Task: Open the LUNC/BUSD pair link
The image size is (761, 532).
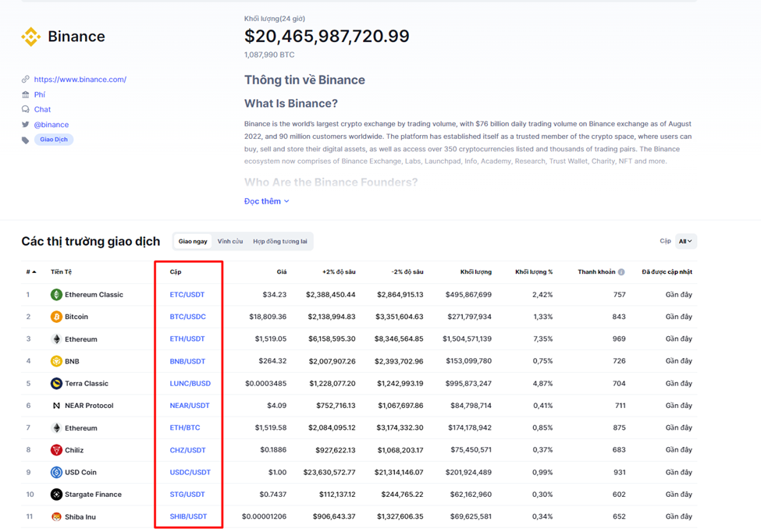Action: 190,383
